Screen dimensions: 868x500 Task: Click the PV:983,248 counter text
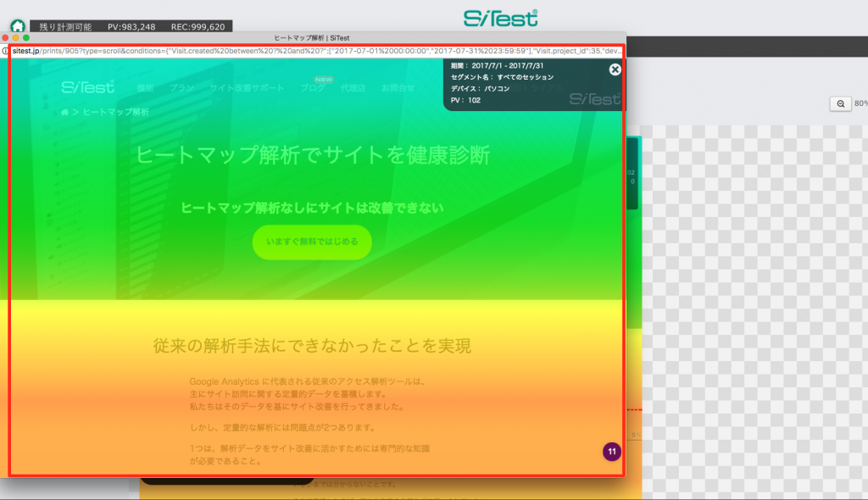coord(131,26)
